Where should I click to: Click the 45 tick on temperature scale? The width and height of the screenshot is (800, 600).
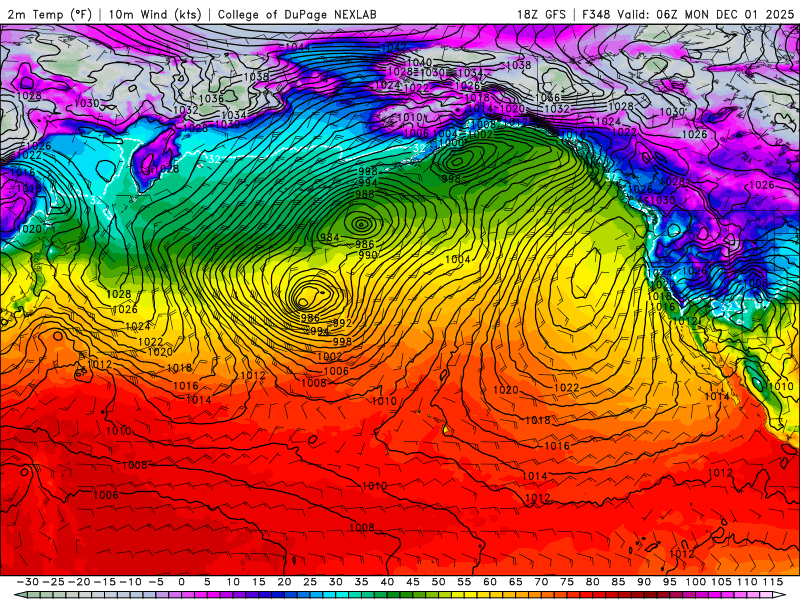413,582
